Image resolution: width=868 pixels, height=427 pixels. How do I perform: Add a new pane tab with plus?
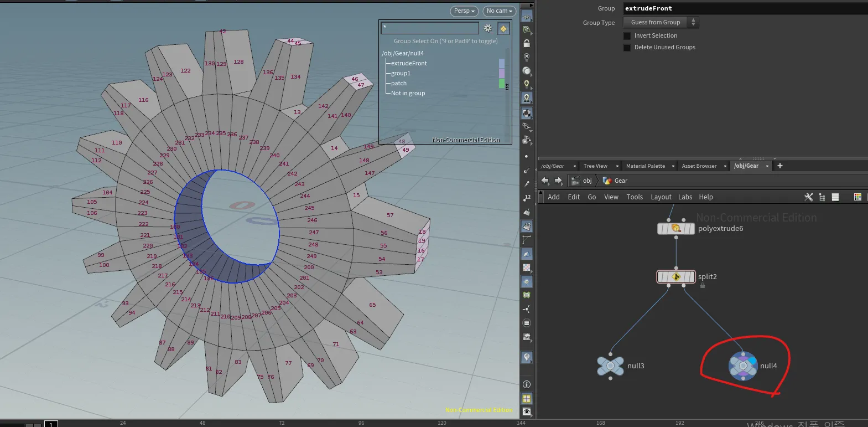click(780, 166)
